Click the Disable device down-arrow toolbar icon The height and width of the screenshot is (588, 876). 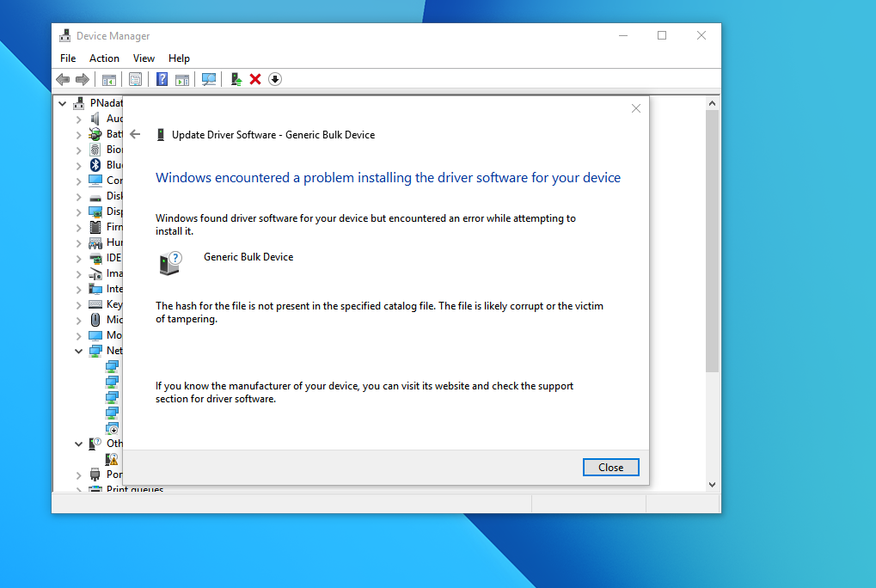click(275, 79)
